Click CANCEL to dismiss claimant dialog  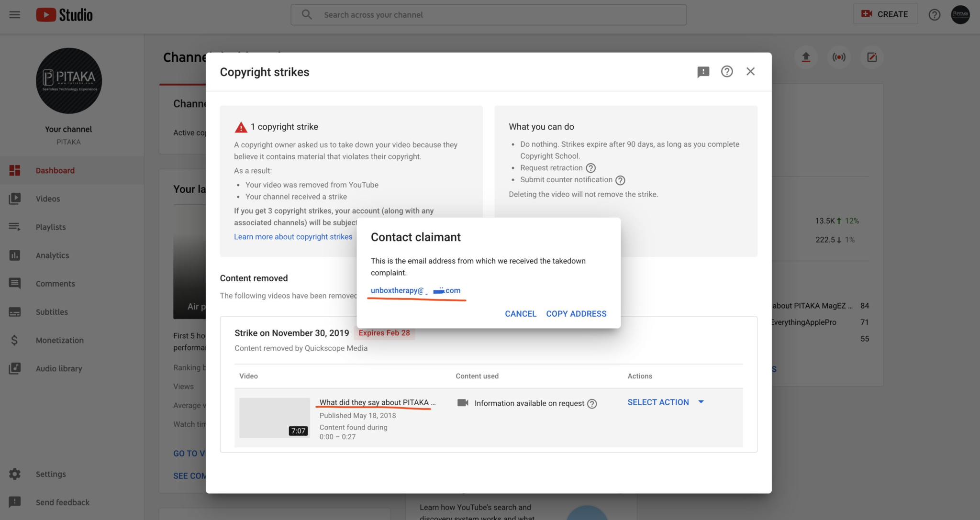coord(520,314)
